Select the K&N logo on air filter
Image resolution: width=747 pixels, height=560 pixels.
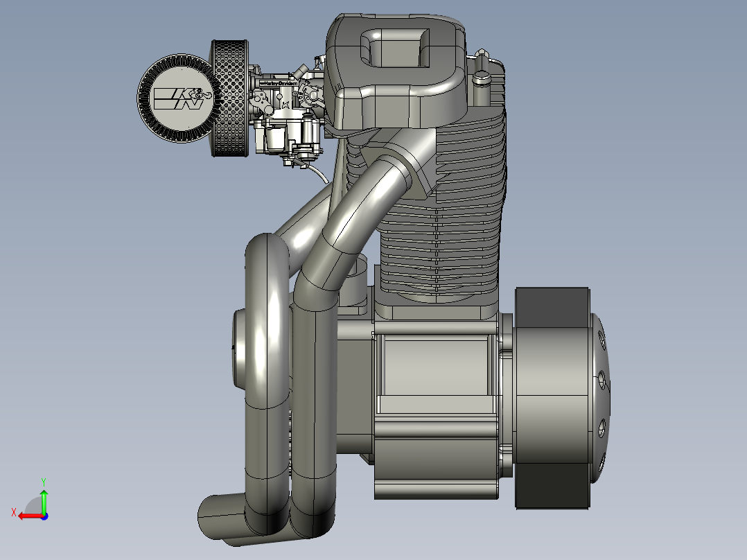coord(182,98)
